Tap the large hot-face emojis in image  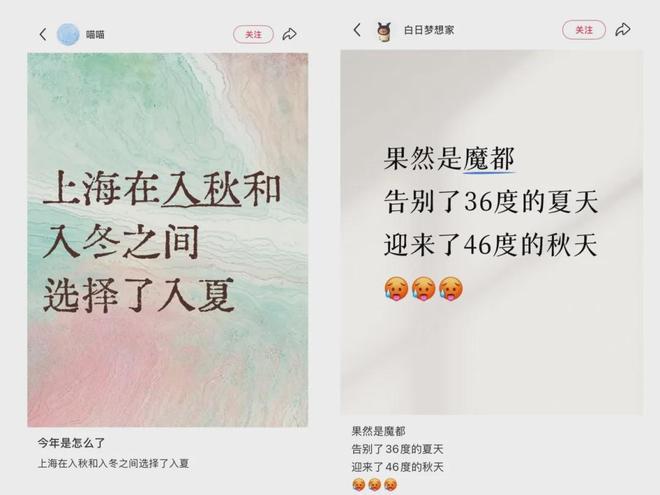click(423, 289)
